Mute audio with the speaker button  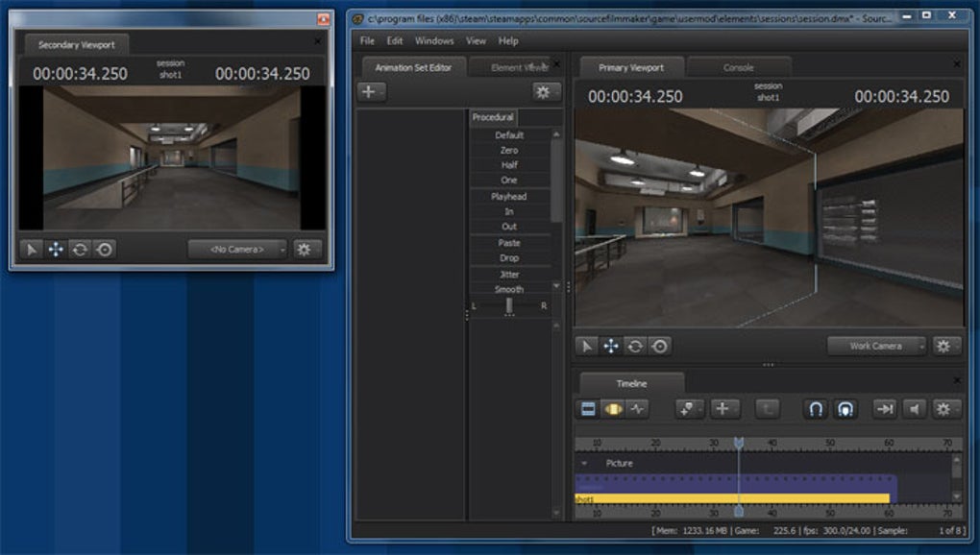point(914,409)
